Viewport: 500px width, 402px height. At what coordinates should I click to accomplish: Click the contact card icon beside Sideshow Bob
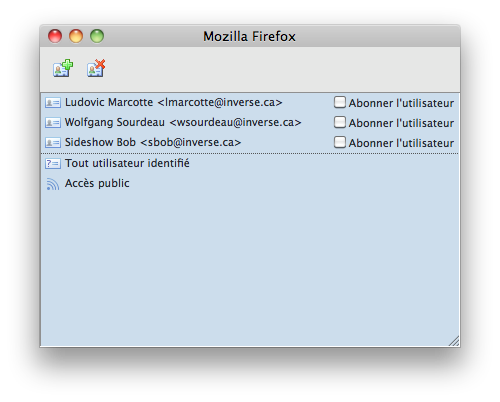coord(53,143)
